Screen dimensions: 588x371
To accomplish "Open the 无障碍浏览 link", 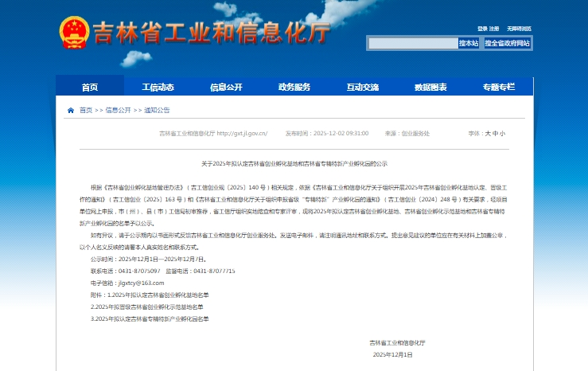I will [x=519, y=29].
